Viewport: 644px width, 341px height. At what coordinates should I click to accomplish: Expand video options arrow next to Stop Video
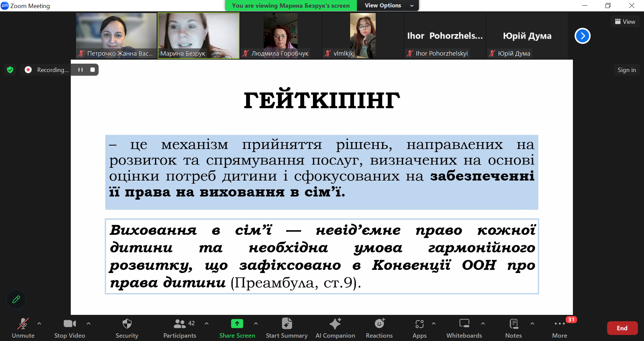(89, 324)
